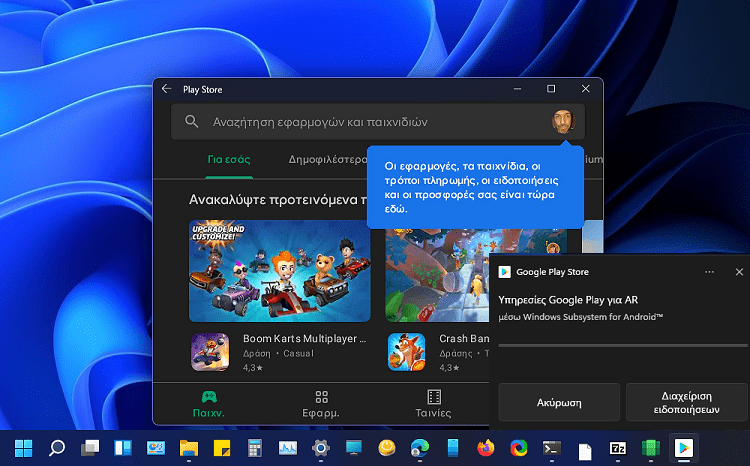Open Settings gear on the taskbar
The height and width of the screenshot is (466, 750).
coord(320,448)
